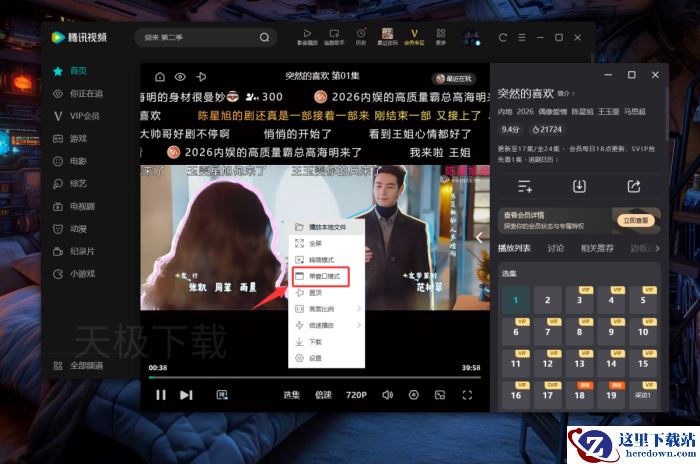Click the danmaku icon in player bar
700x464 pixels.
[222, 395]
